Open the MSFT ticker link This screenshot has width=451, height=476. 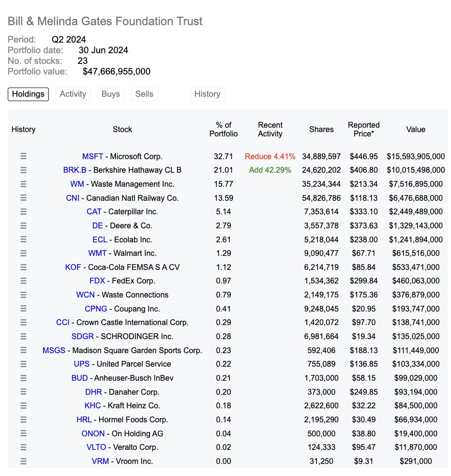coord(92,156)
